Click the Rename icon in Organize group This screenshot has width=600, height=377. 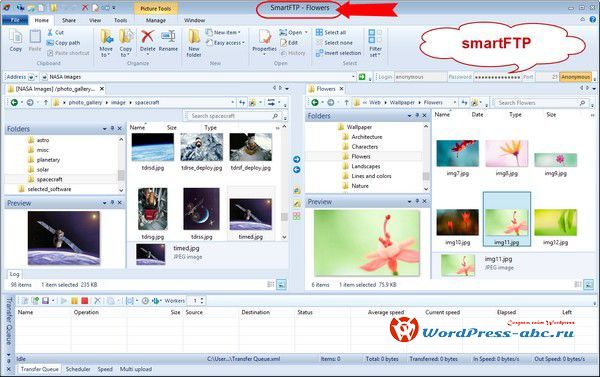coord(168,37)
